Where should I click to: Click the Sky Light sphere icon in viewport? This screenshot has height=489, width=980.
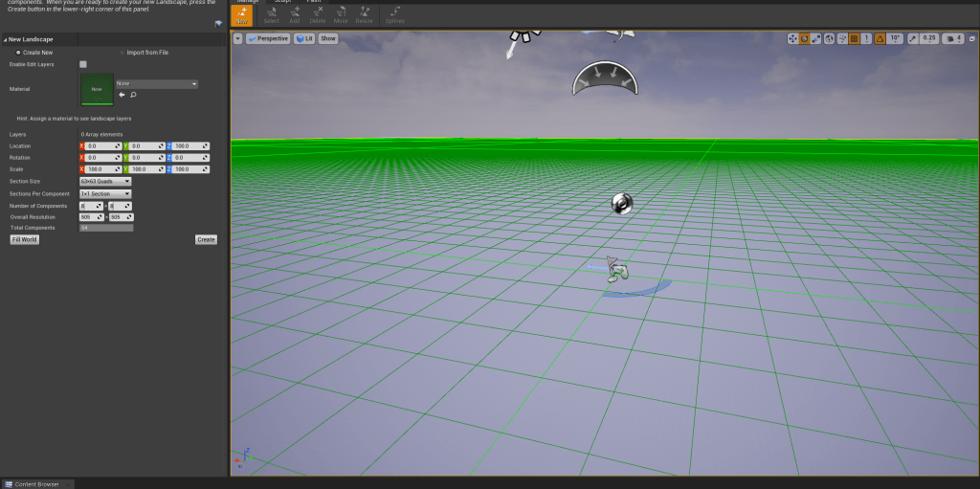coord(622,203)
